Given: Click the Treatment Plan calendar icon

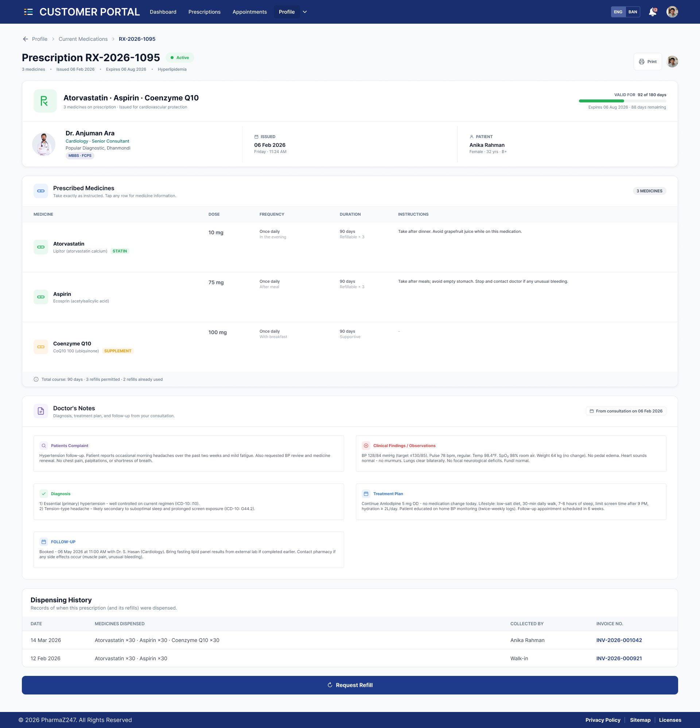Looking at the screenshot, I should [366, 494].
